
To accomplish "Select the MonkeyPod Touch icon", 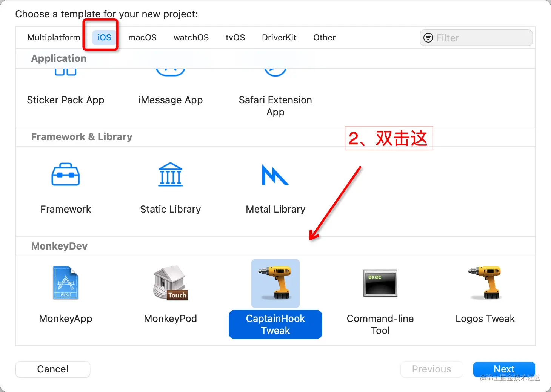I will [171, 283].
